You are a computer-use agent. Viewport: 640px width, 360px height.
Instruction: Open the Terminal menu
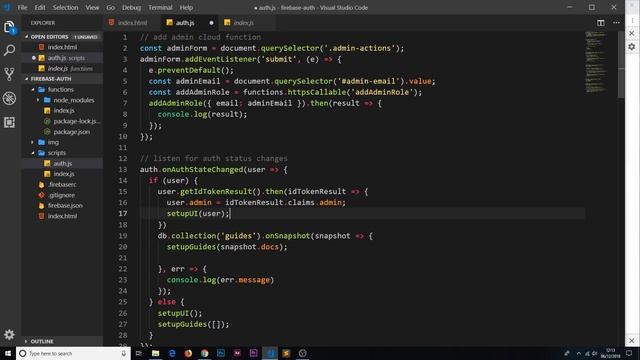(x=160, y=8)
